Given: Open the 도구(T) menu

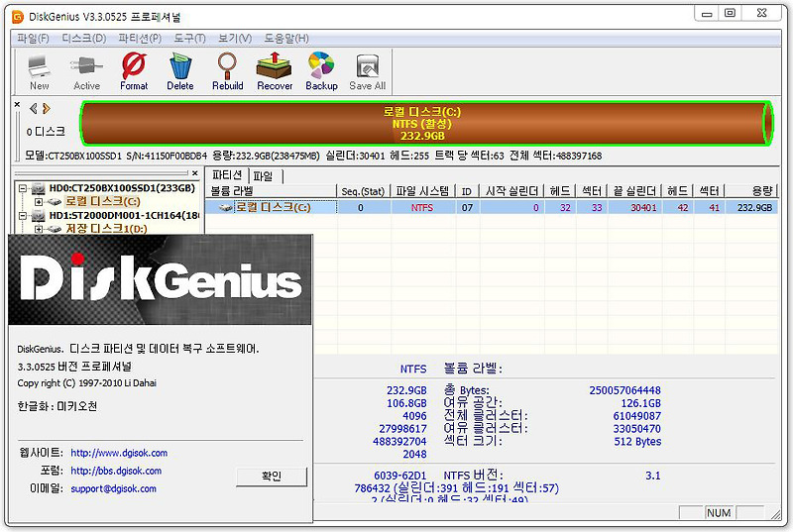Looking at the screenshot, I should point(189,39).
